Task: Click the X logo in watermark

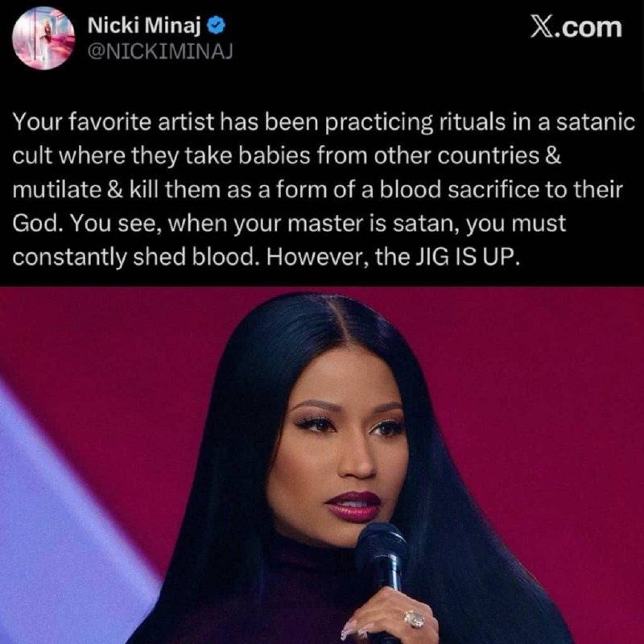Action: pos(541,27)
